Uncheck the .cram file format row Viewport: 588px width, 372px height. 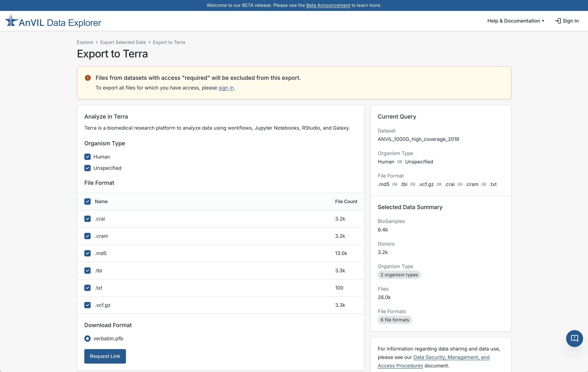click(x=87, y=236)
